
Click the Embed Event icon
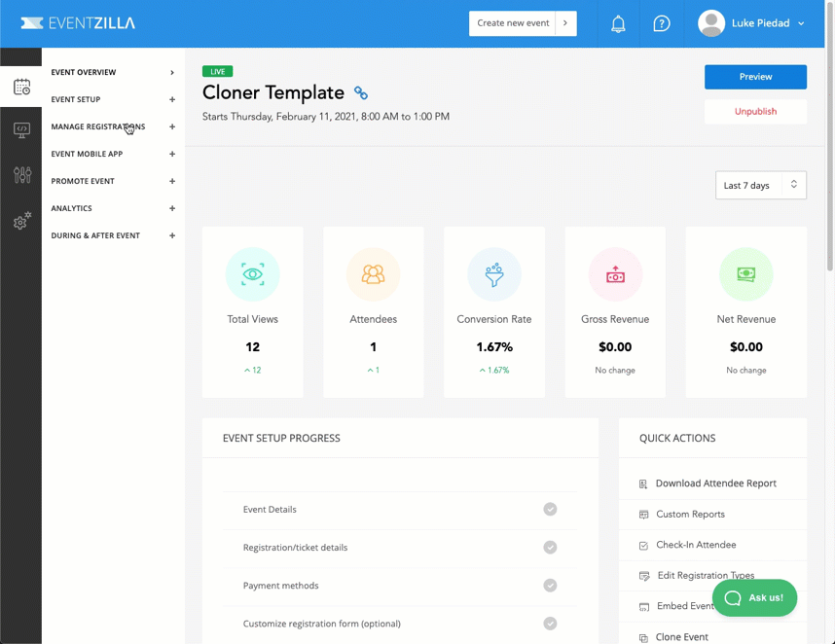tap(644, 607)
